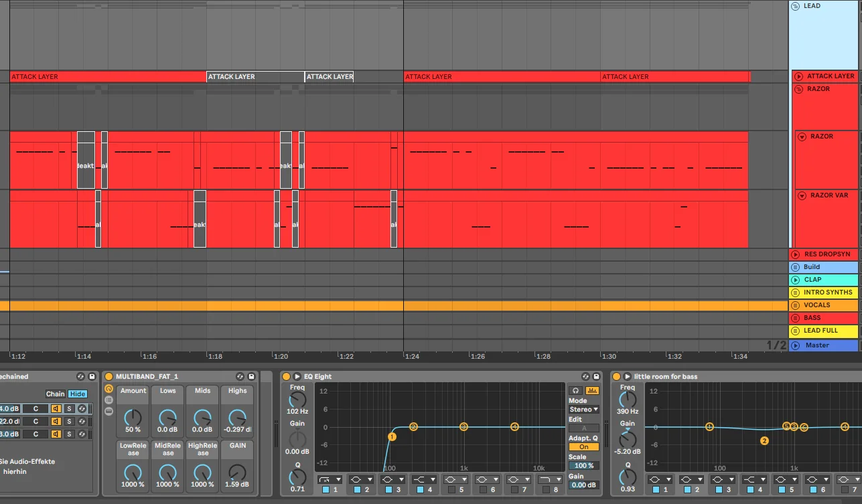Click the Build track group icon

tap(795, 267)
